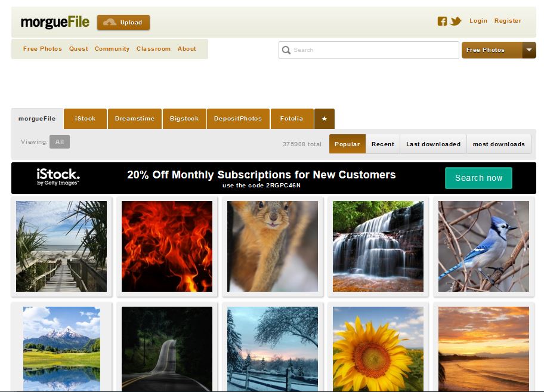
Task: Click the magnifying glass search icon
Action: click(x=286, y=50)
